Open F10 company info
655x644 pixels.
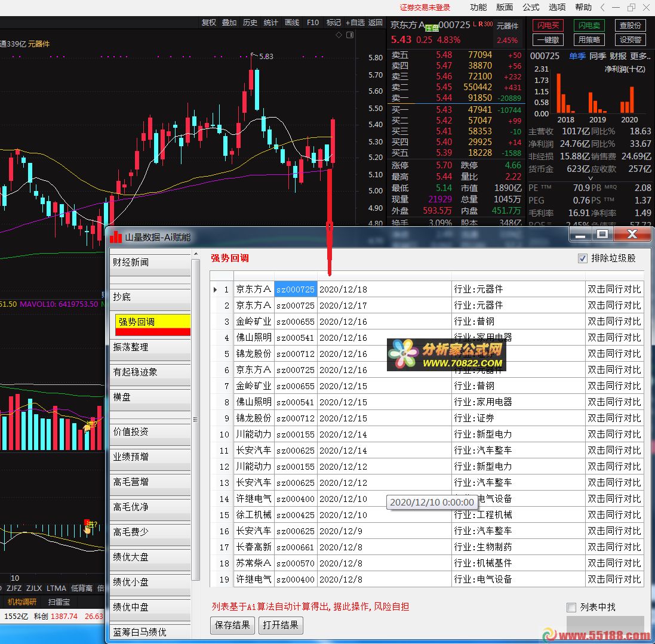pyautogui.click(x=312, y=23)
